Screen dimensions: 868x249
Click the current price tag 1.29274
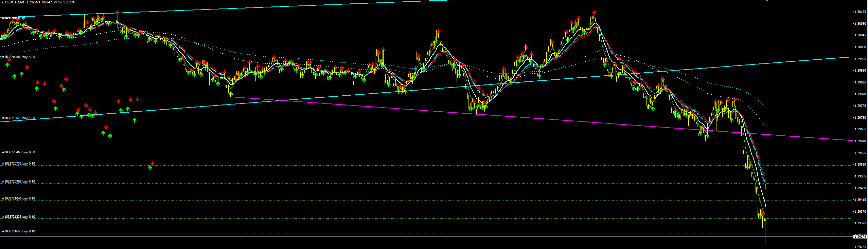click(860, 237)
